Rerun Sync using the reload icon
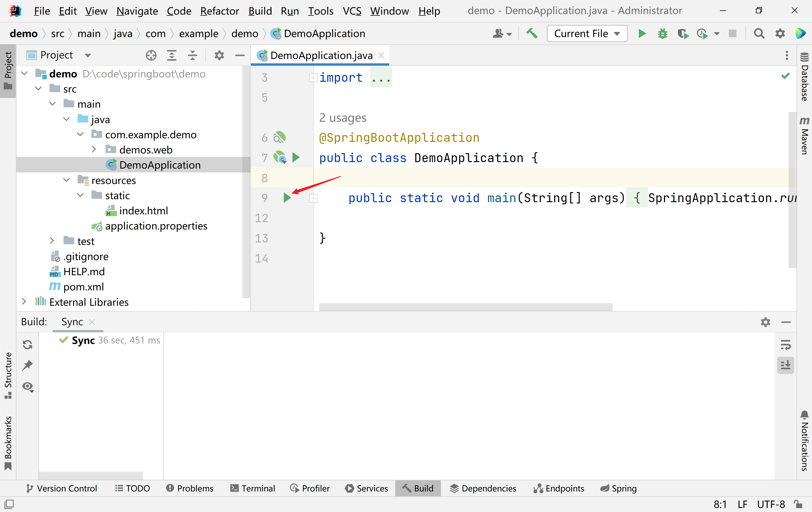 click(28, 344)
